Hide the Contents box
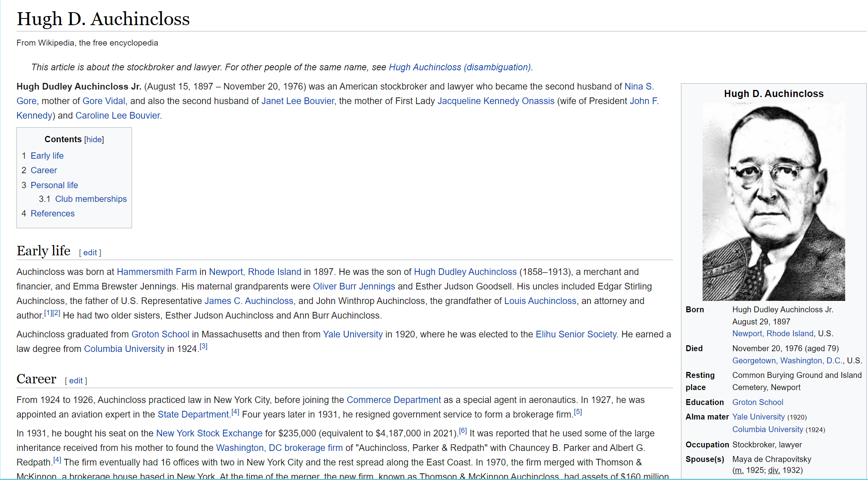This screenshot has width=868, height=480. 94,139
